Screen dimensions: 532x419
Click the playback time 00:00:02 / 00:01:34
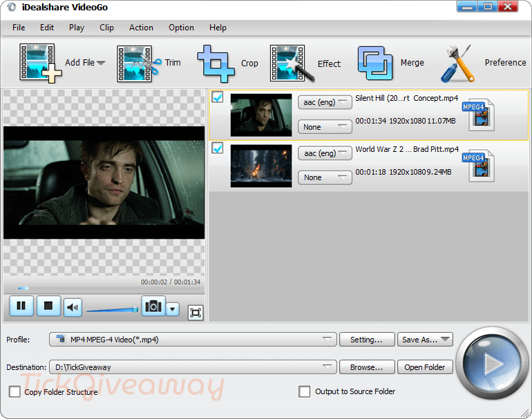pyautogui.click(x=171, y=282)
